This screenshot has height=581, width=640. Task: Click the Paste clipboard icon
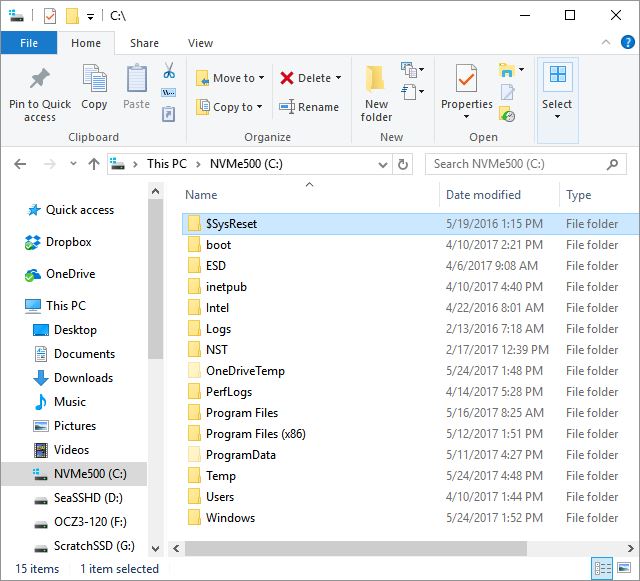tap(136, 78)
